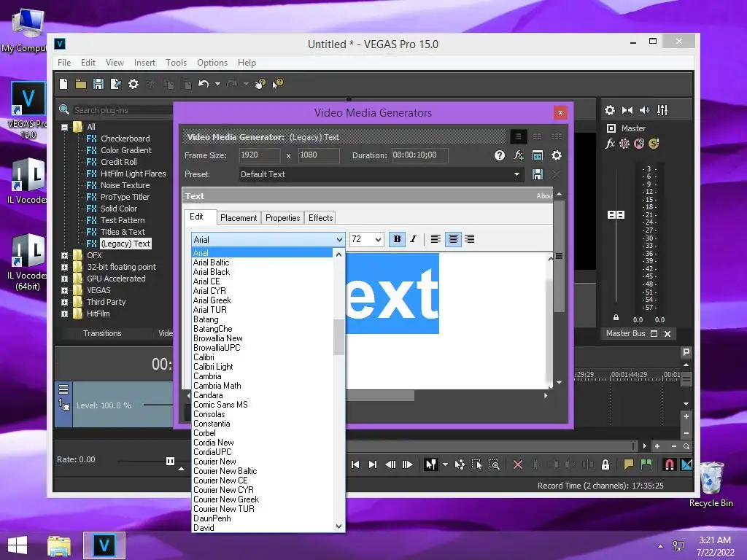Viewport: 747px width, 560px height.
Task: Select Calibri Light from font list
Action: click(213, 367)
